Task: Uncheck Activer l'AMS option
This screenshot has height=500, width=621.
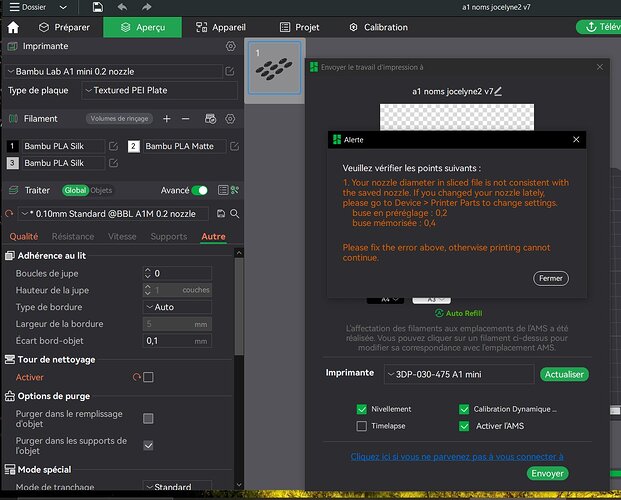Action: click(464, 426)
